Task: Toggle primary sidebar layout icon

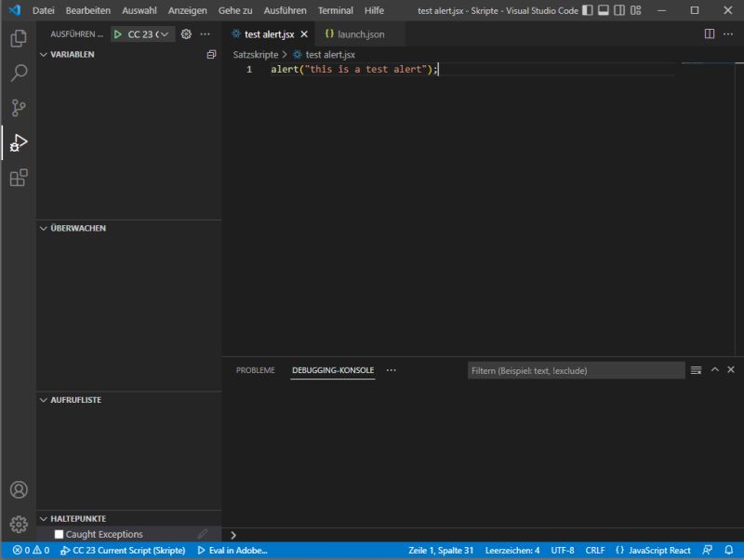Action: (588, 10)
